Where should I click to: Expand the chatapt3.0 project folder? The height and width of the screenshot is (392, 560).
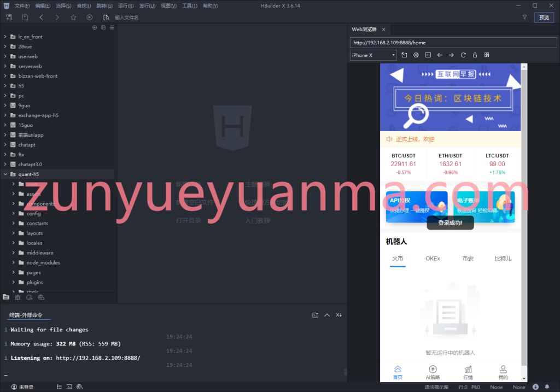coord(5,164)
